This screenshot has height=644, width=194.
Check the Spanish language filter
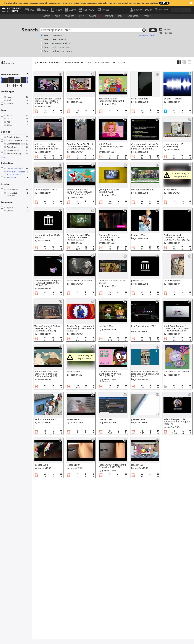[2, 208]
